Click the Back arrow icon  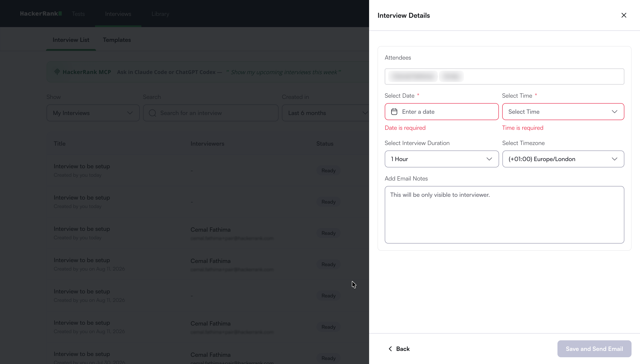(x=390, y=349)
